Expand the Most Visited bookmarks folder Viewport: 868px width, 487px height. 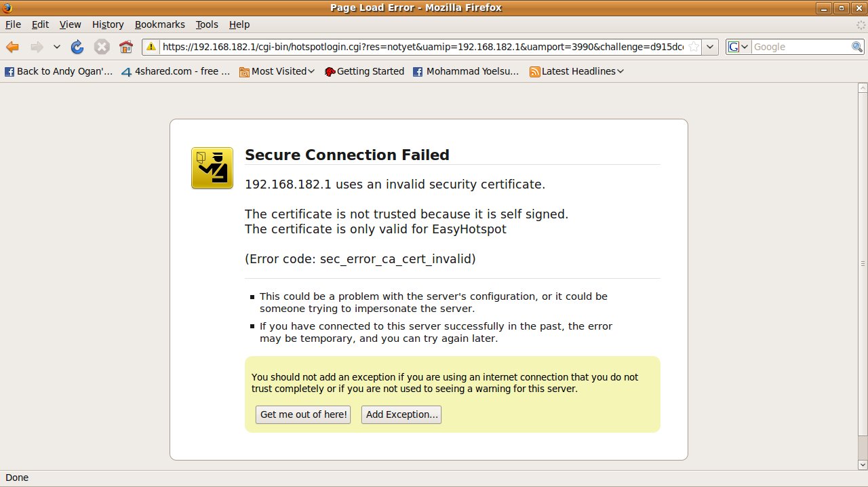(277, 71)
